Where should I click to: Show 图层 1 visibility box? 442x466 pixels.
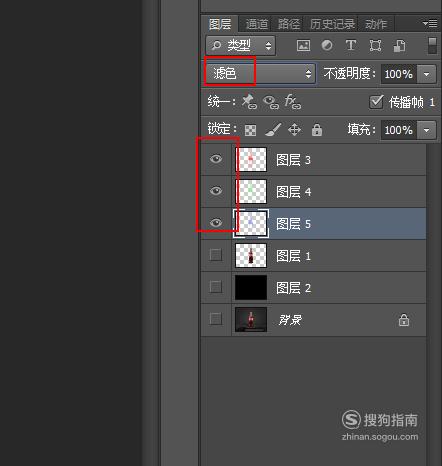tap(216, 255)
